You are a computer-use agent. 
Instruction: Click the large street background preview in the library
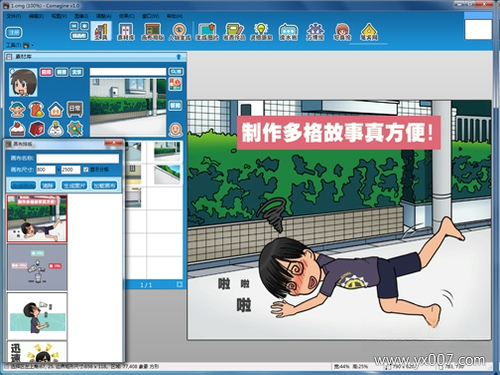click(128, 107)
